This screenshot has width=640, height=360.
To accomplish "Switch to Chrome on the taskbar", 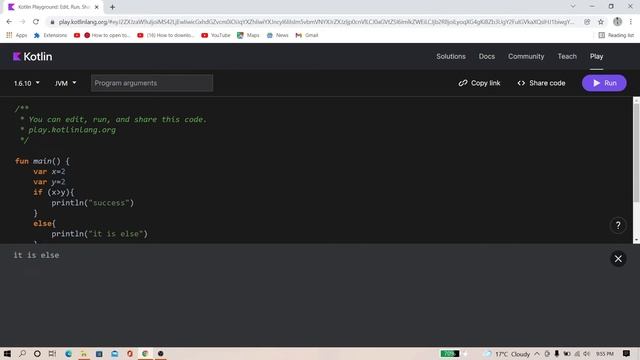I will coord(145,353).
